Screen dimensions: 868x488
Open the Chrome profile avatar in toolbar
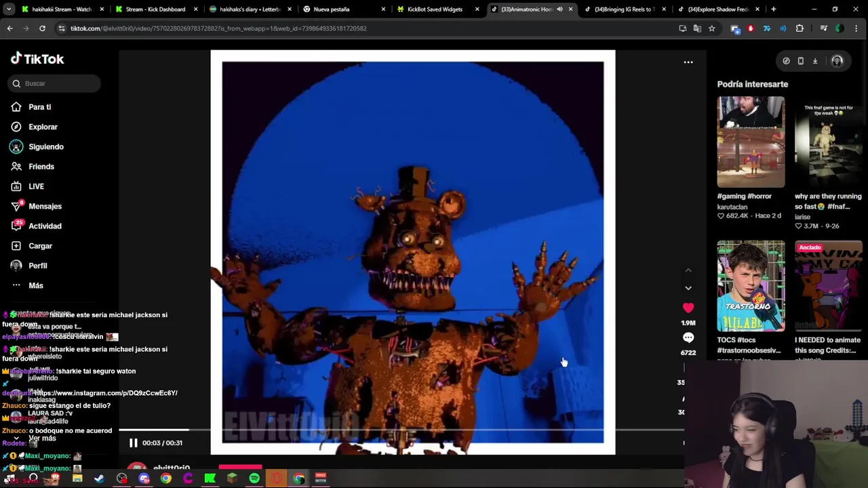point(840,28)
